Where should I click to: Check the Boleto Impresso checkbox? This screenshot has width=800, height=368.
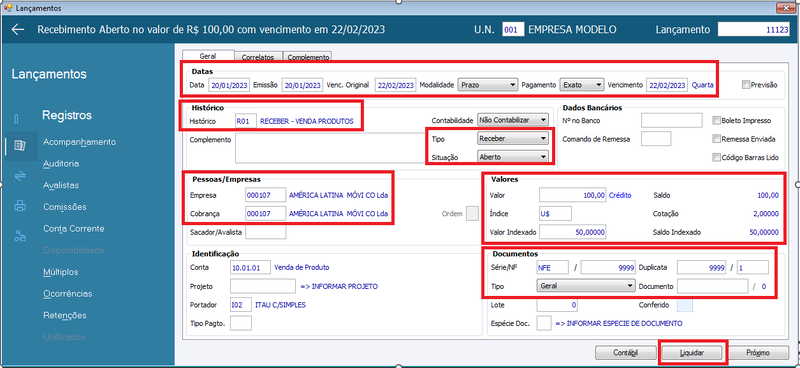coord(717,120)
